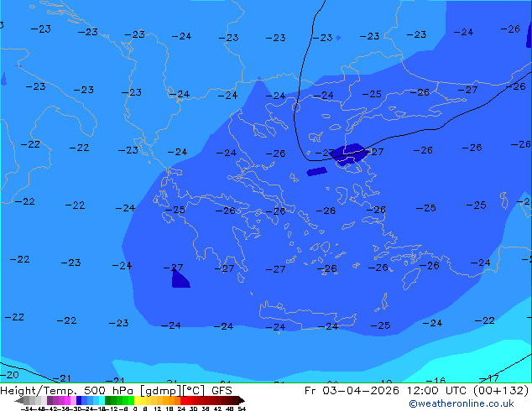Click the legend's right dark-maroon arrow end

click(241, 400)
